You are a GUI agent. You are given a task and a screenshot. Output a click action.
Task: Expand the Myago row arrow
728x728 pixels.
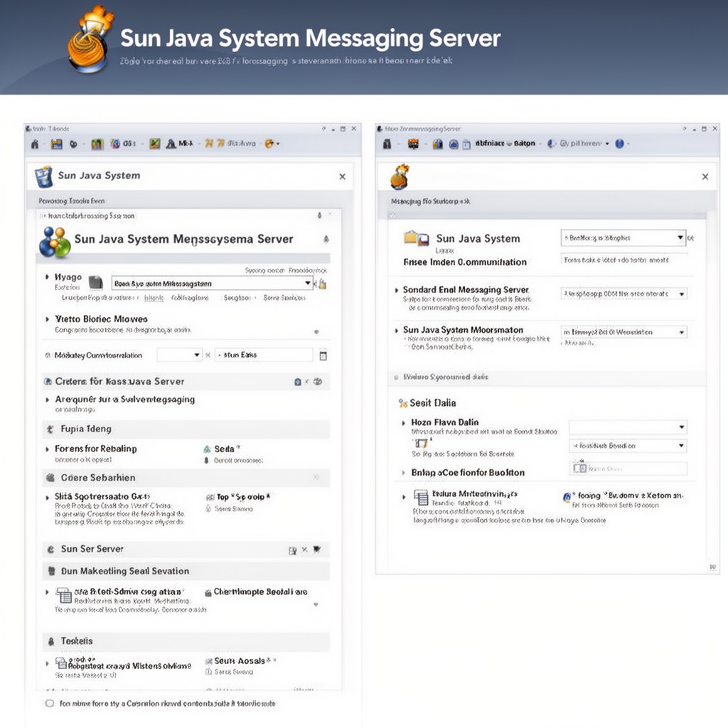47,277
